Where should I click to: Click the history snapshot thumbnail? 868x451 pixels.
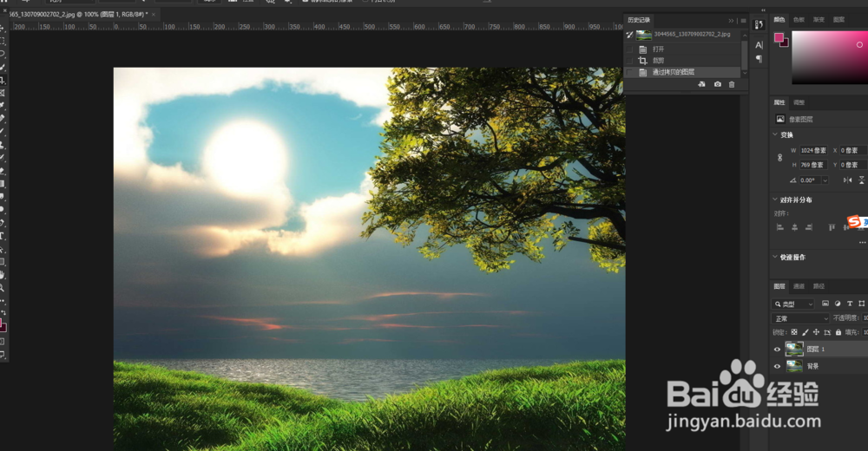pyautogui.click(x=643, y=35)
